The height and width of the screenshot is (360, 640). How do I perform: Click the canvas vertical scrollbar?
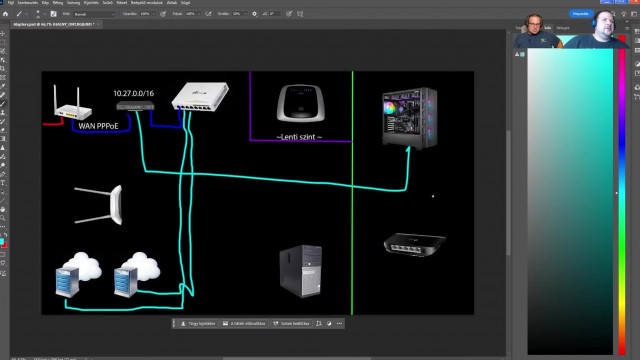point(509,192)
